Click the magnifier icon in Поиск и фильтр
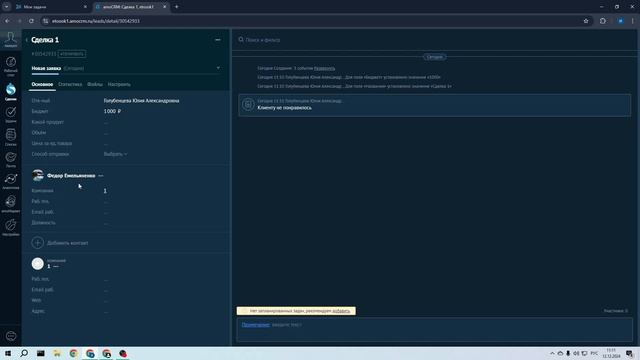Screen dimensions: 640x360 [x=241, y=40]
